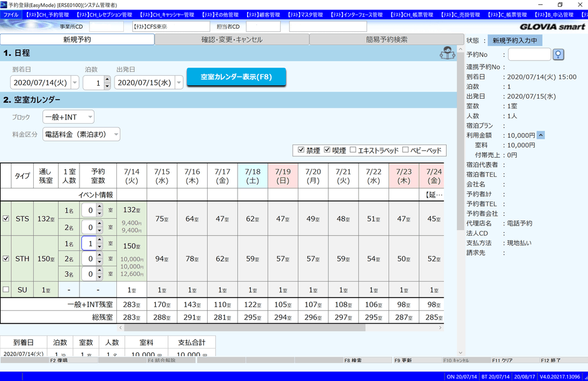Open the 到着日 date dropdown
This screenshot has width=588, height=381.
[x=75, y=83]
